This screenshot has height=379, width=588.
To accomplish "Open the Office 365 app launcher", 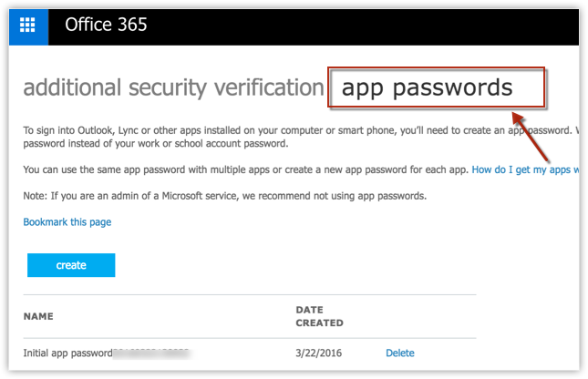I will 27,25.
